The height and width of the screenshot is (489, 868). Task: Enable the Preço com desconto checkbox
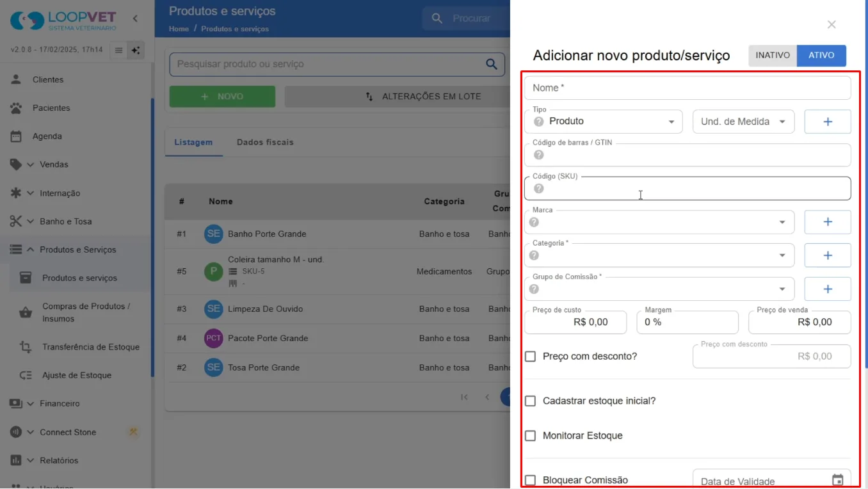pyautogui.click(x=530, y=357)
